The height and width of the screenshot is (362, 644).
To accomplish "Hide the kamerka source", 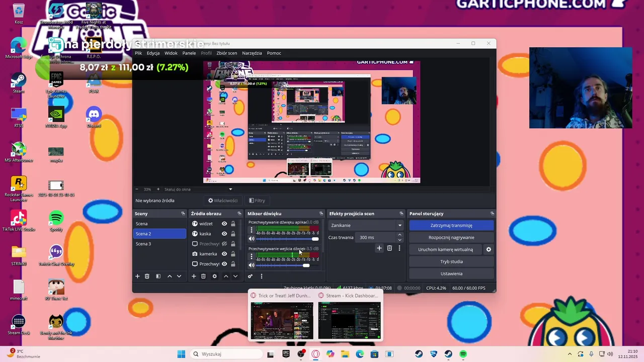I will pyautogui.click(x=224, y=254).
